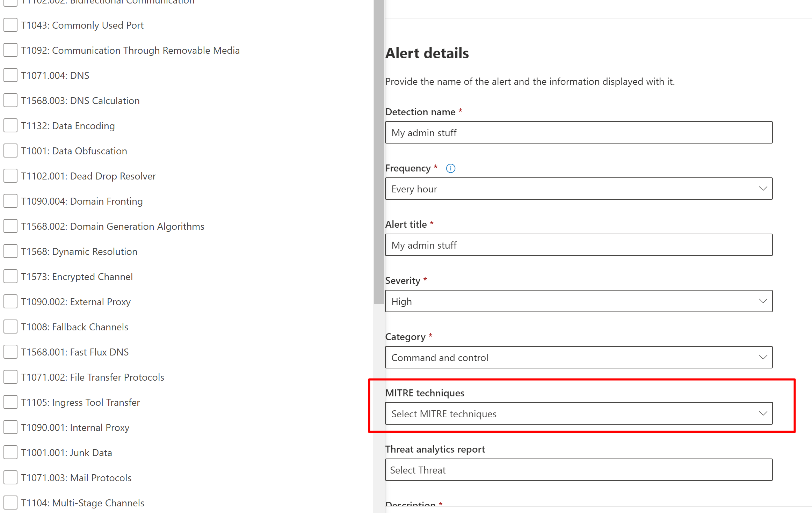This screenshot has width=812, height=513.
Task: Select T1090.004: Domain Fronting checkbox
Action: [10, 201]
